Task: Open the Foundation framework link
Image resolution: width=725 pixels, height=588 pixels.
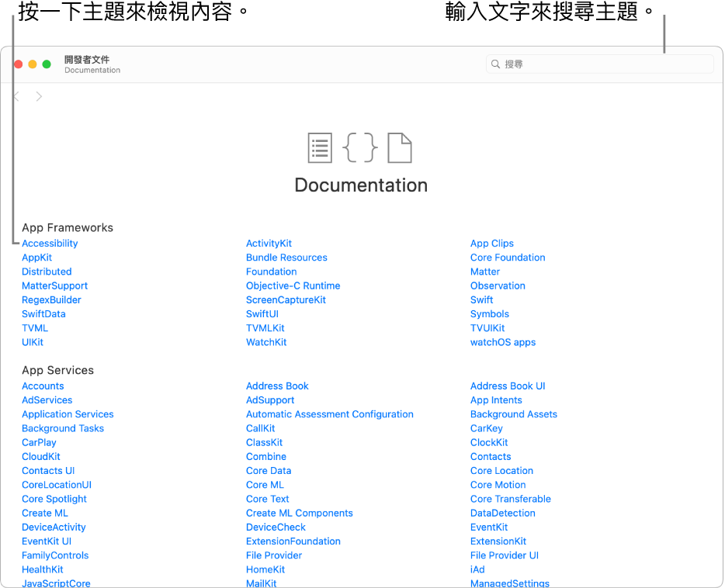Action: click(272, 272)
